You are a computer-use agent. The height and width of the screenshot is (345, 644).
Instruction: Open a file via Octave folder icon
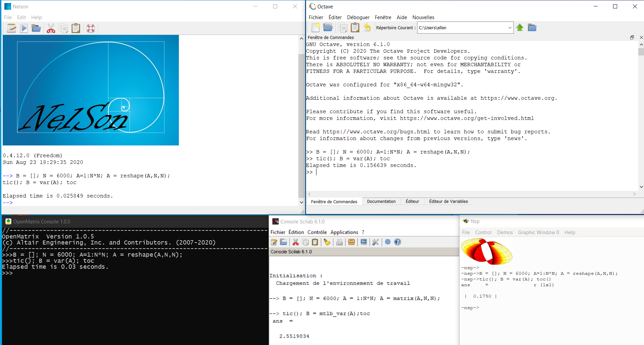point(328,28)
